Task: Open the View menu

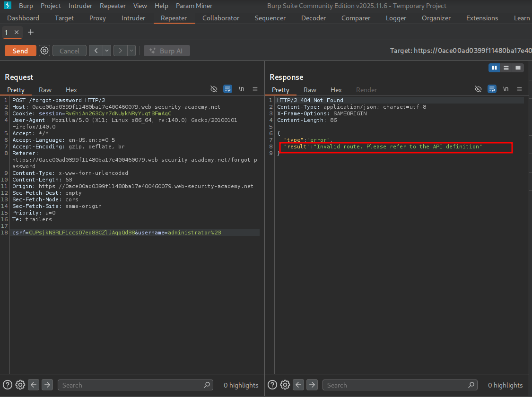Action: 140,6
